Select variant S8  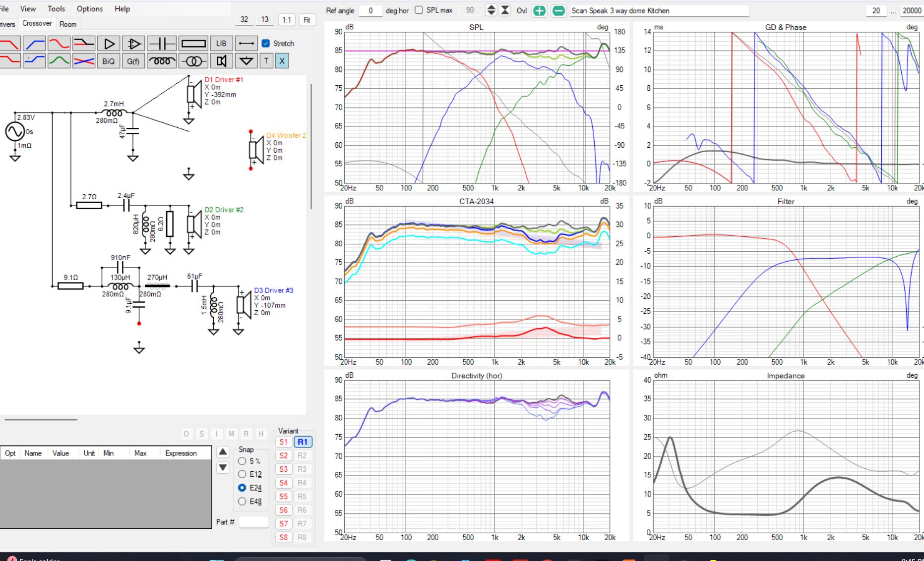click(283, 537)
